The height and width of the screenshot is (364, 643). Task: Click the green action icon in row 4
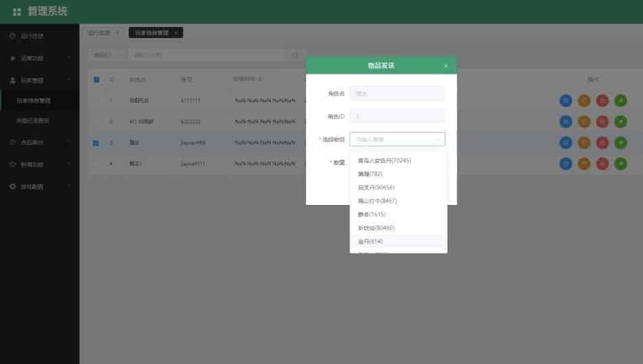pyautogui.click(x=621, y=164)
